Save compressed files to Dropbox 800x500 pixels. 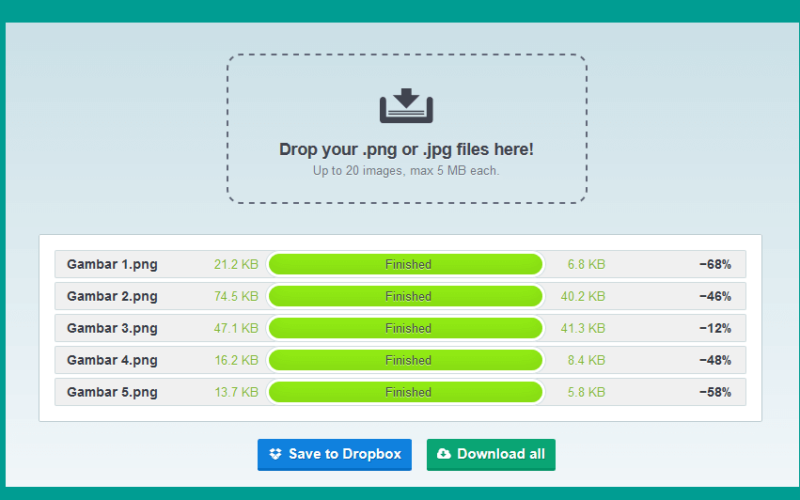(334, 455)
